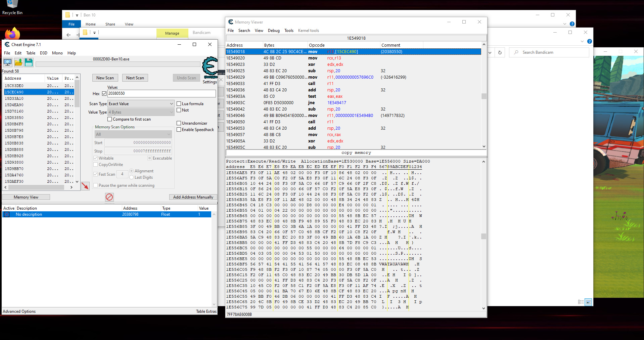644x340 pixels.
Task: Enable the Lua formula checkbox
Action: pos(179,104)
